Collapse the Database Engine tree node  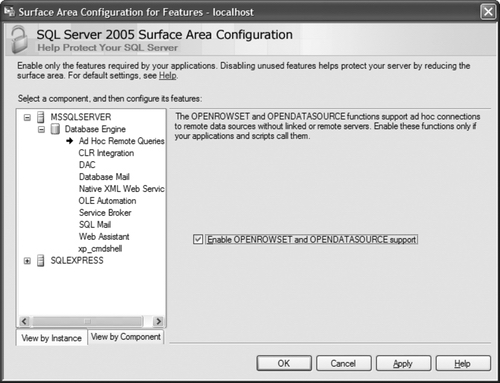41,129
